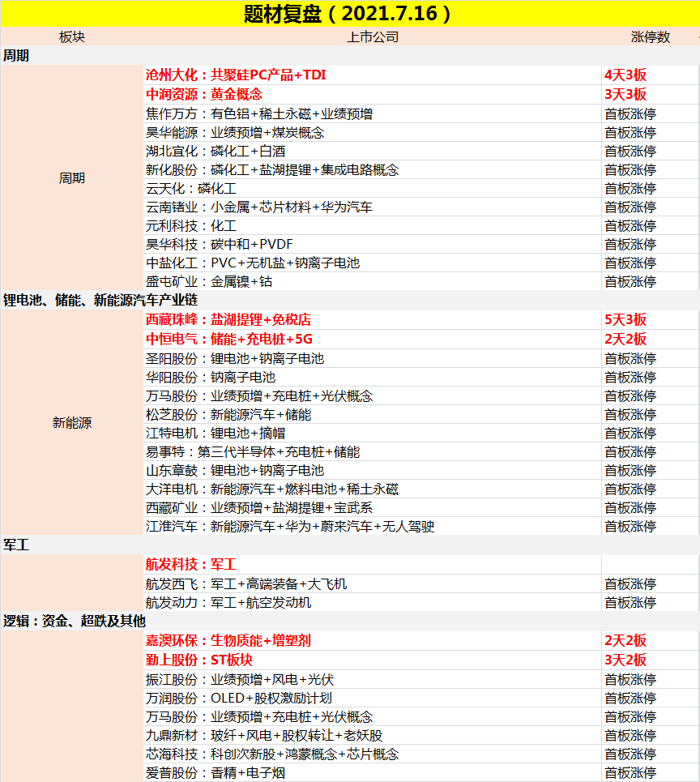Viewport: 700px width, 782px height.
Task: Select the 航发动力：军工+航空发动机 cell
Action: click(x=372, y=602)
